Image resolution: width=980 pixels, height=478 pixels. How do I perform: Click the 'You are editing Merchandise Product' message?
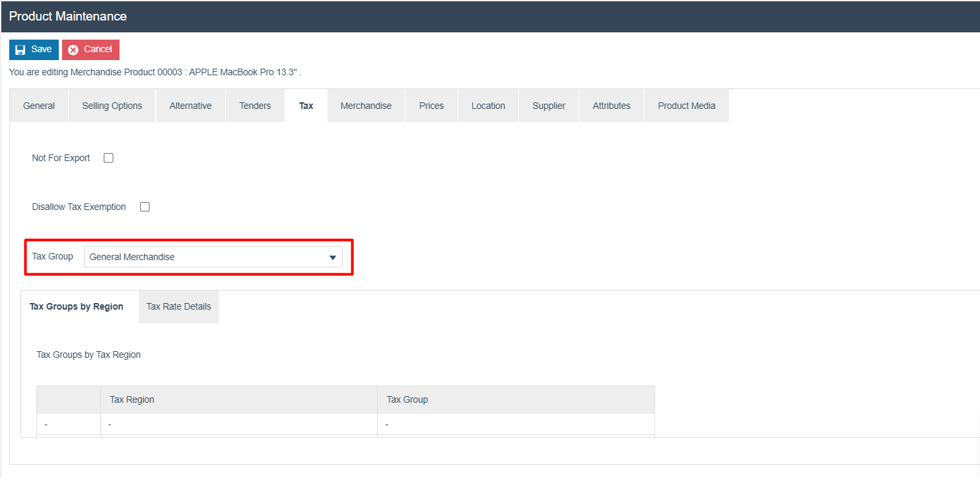pyautogui.click(x=155, y=71)
